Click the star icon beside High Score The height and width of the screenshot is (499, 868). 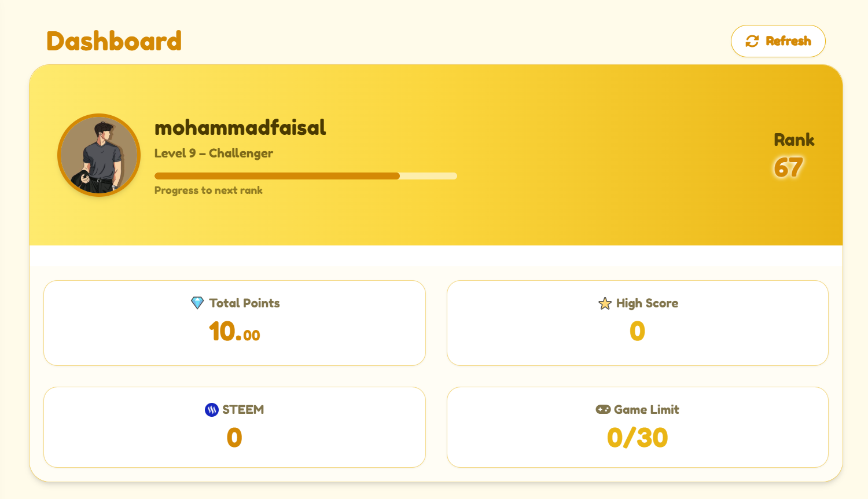point(605,303)
